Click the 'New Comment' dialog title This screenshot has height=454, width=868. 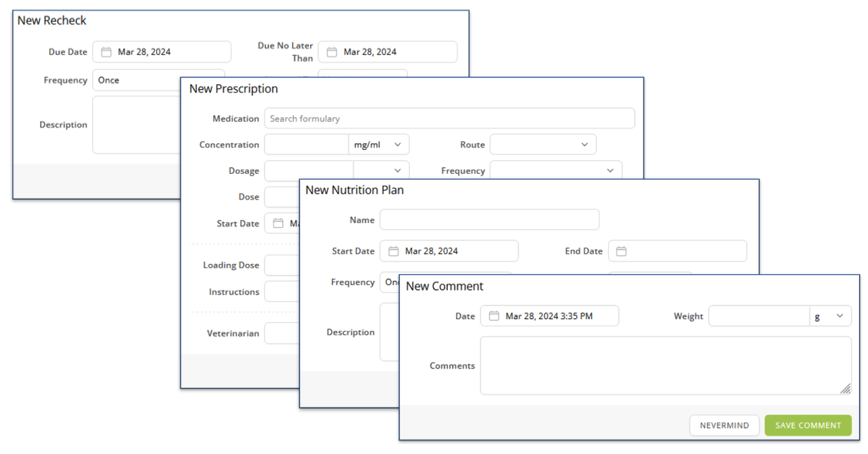pos(445,286)
